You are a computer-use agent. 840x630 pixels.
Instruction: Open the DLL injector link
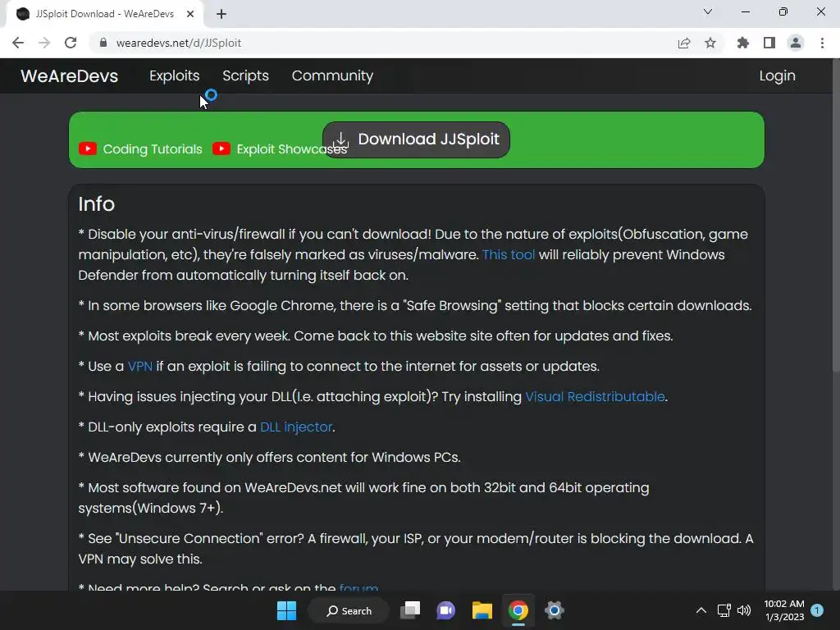[295, 427]
